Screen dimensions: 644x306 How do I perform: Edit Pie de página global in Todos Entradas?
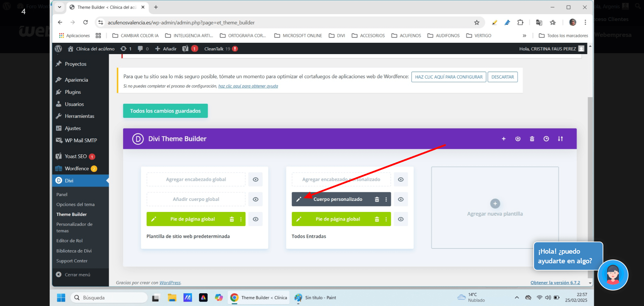pos(299,219)
